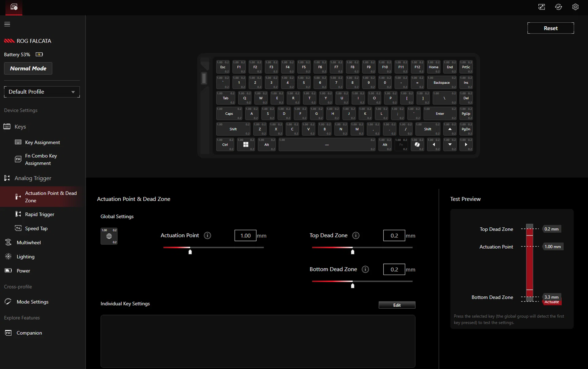
Task: Click the Actuation Point info icon
Action: point(207,235)
